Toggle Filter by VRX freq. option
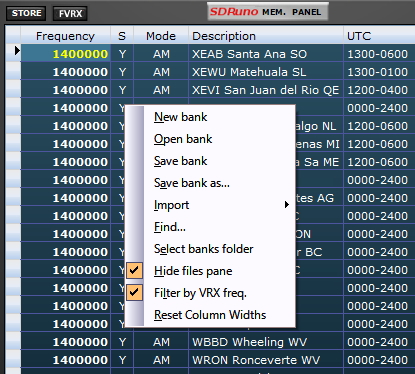Viewport: 415px width, 374px height. [x=210, y=293]
